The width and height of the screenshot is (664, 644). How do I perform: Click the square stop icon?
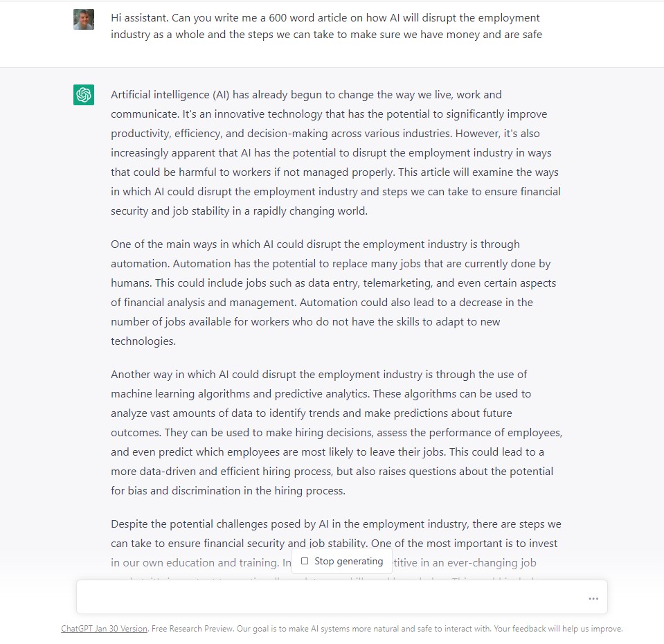pyautogui.click(x=305, y=561)
